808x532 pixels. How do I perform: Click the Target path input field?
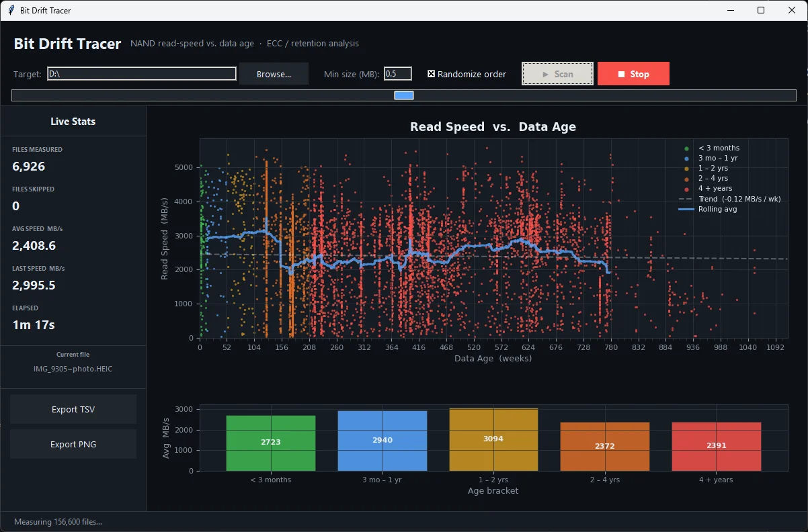coord(142,74)
